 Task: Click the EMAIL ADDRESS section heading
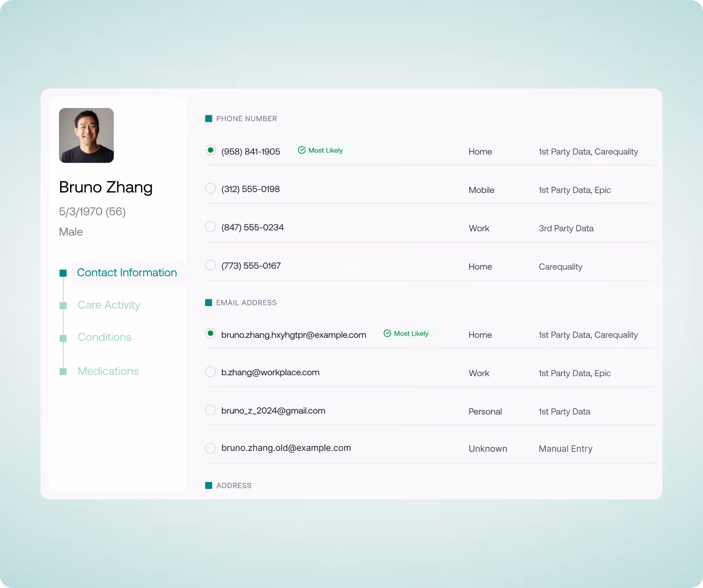coord(246,302)
